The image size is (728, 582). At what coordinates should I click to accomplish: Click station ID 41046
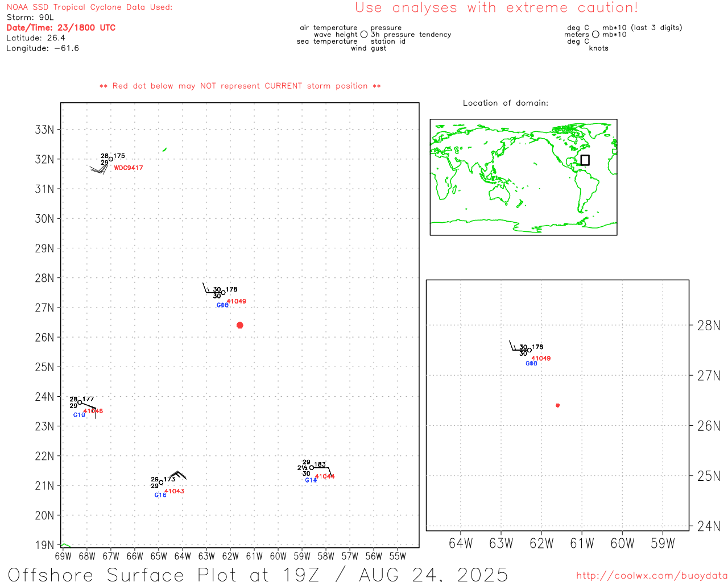click(93, 411)
